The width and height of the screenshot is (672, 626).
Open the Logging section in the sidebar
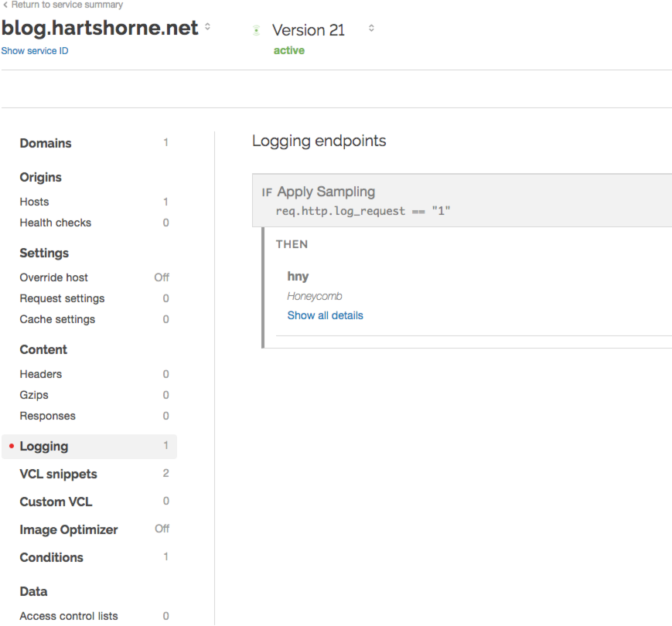(45, 446)
